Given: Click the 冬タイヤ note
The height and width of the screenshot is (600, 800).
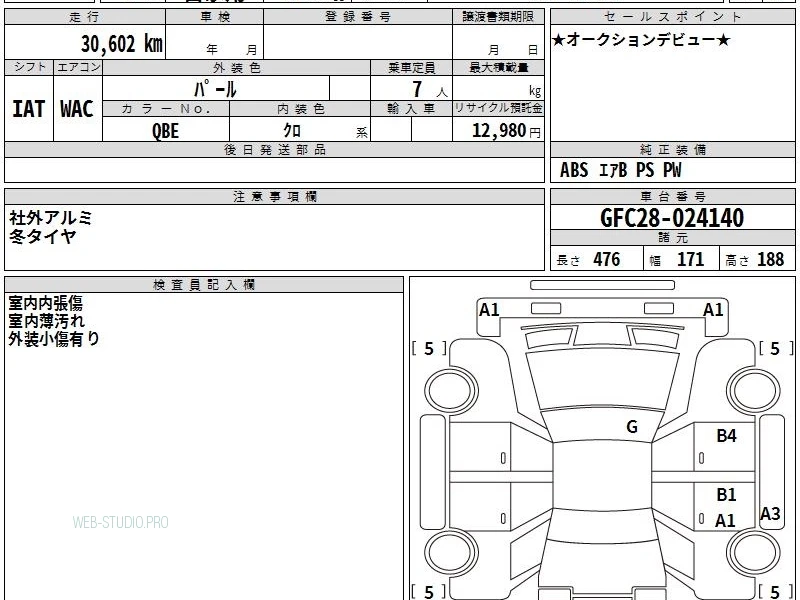Looking at the screenshot, I should [42, 236].
